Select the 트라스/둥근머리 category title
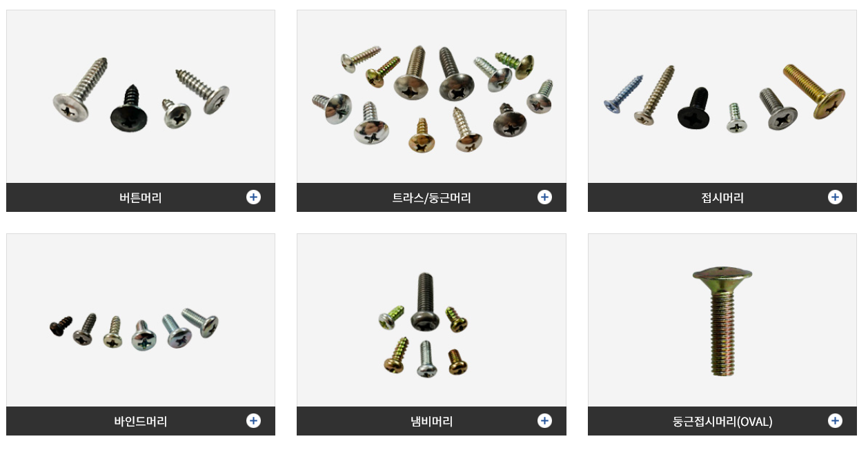 click(x=432, y=198)
